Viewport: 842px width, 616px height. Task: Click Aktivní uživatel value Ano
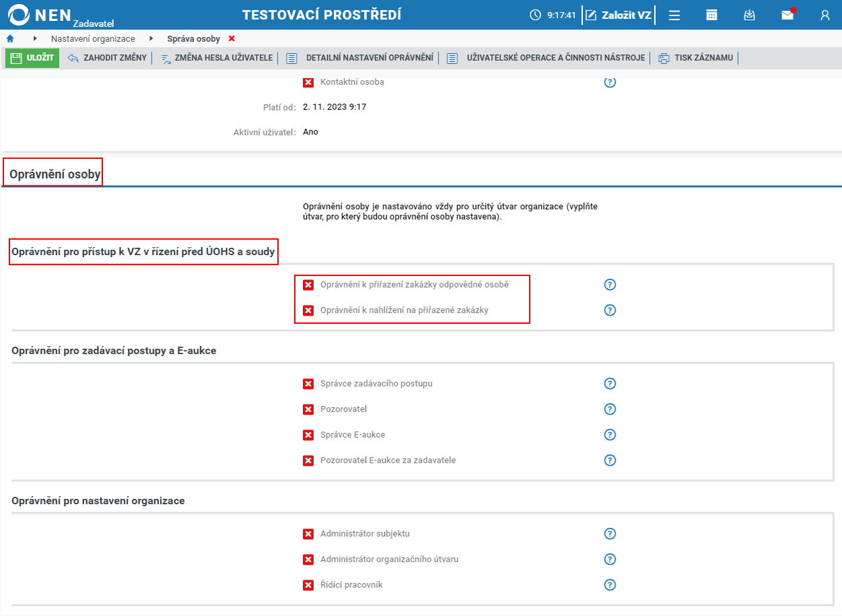[x=310, y=132]
